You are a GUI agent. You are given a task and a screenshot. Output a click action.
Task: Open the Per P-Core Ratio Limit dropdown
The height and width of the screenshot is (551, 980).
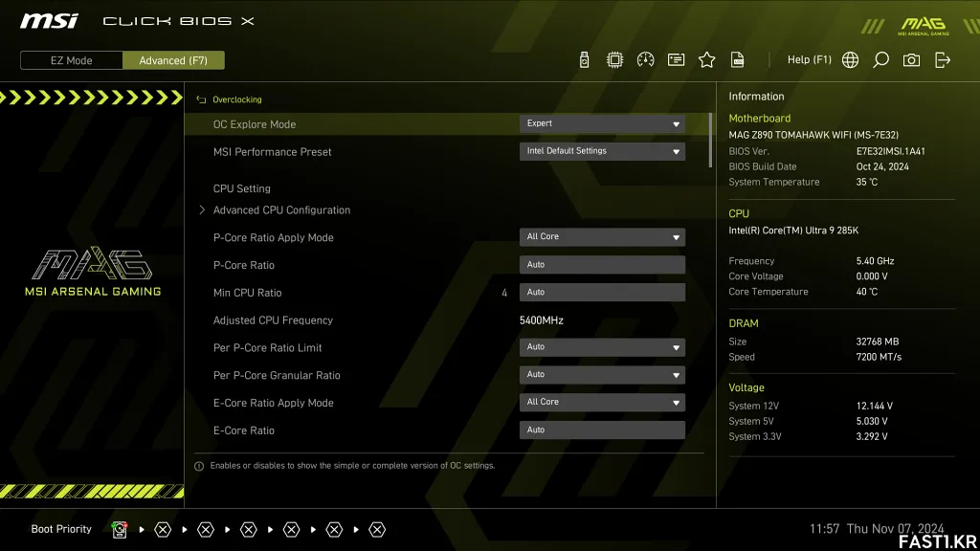[602, 347]
